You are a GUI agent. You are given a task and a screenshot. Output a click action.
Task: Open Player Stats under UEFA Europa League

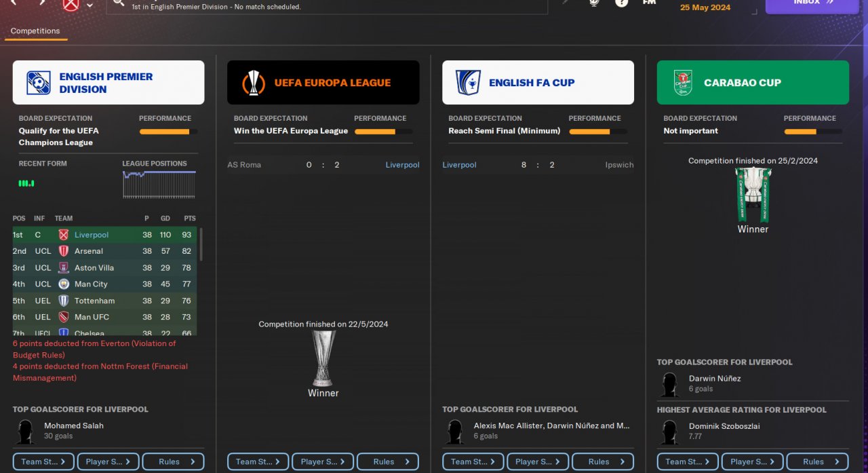323,461
